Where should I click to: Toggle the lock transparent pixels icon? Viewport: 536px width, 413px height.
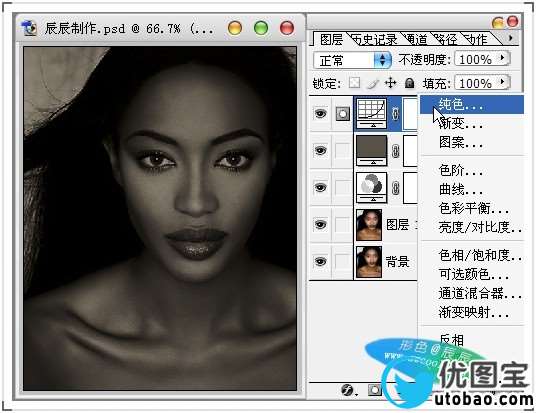point(354,83)
